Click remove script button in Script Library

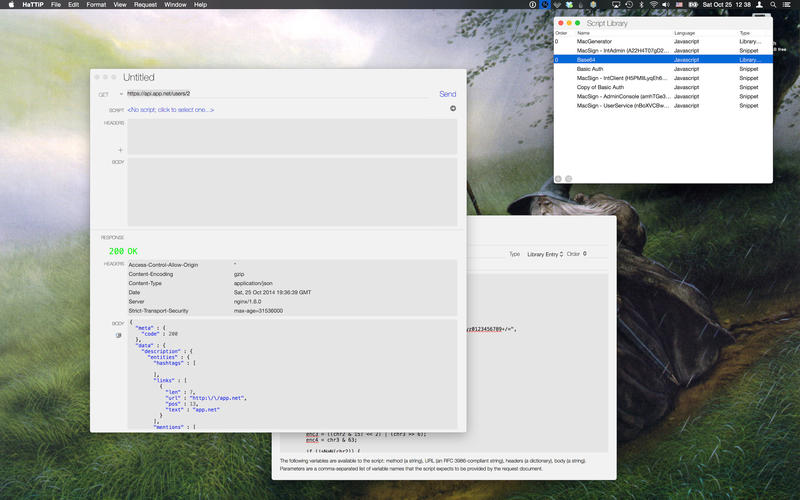570,178
